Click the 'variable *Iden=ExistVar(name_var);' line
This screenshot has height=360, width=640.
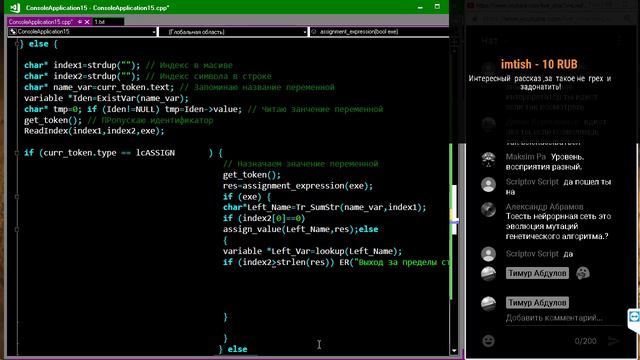point(106,98)
